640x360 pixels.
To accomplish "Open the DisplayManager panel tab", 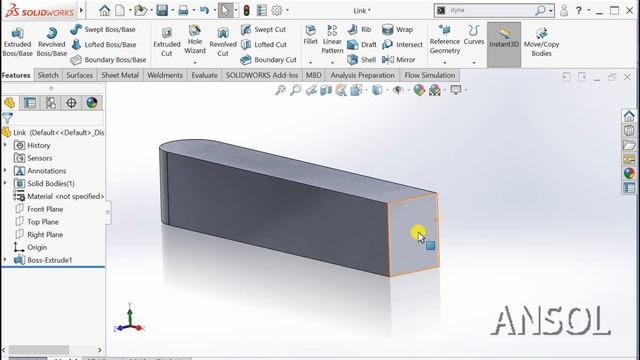I will pyautogui.click(x=92, y=103).
